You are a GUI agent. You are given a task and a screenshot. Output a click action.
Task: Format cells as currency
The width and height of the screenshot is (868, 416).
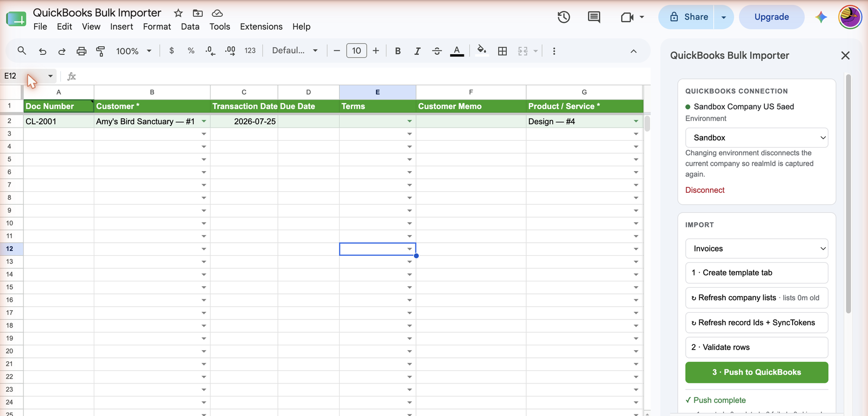point(171,51)
